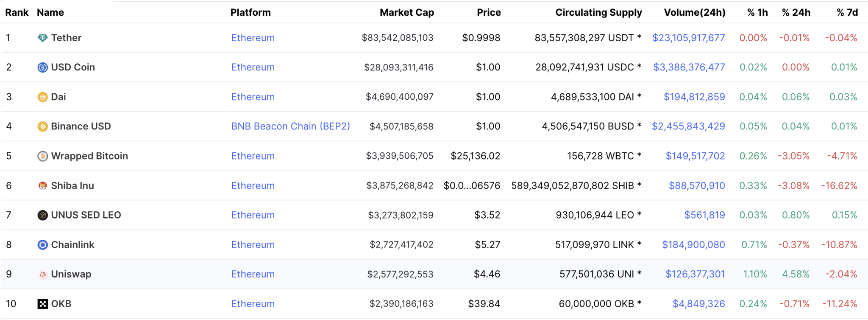The width and height of the screenshot is (868, 320).
Task: Click the Dai coin logo icon
Action: (x=42, y=97)
